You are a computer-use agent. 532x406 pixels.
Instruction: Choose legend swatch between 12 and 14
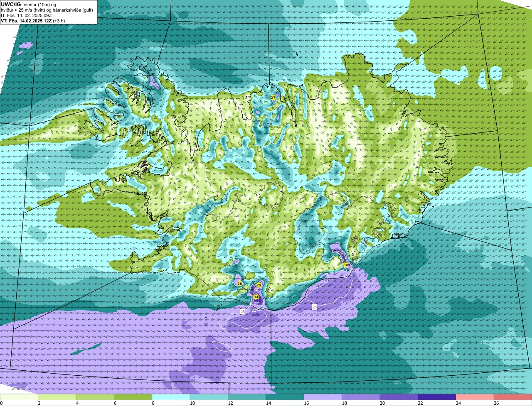[247, 397]
